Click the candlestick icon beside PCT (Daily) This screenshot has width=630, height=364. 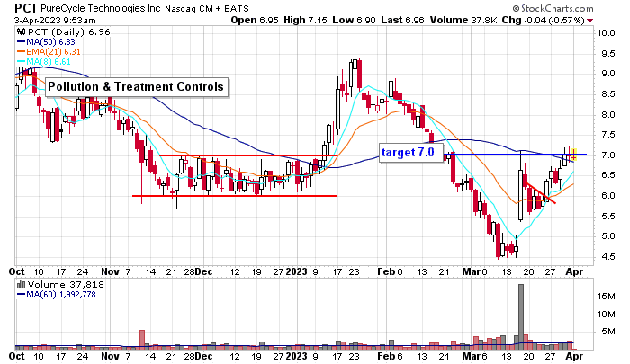[22, 31]
